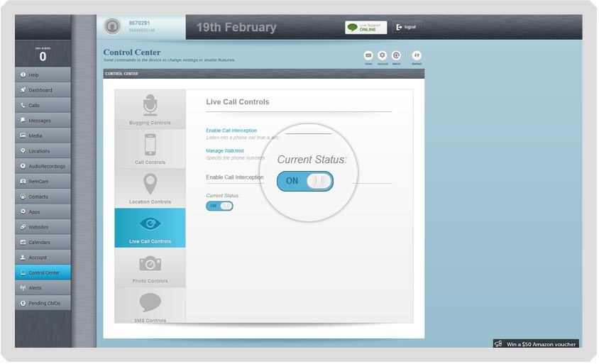Click the logout button
Viewport: 599px width, 364px height.
[x=407, y=27]
